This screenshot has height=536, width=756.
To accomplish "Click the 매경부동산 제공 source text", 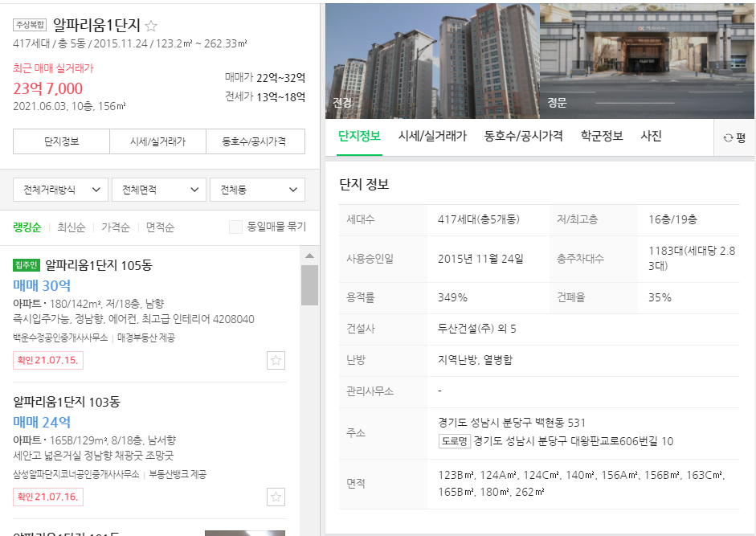I will [x=145, y=338].
